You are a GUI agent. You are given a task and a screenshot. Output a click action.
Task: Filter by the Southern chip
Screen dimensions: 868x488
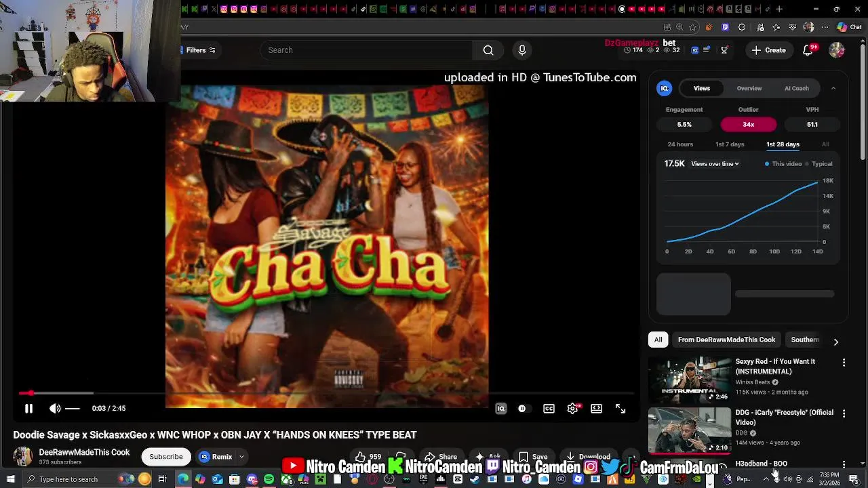pyautogui.click(x=805, y=340)
